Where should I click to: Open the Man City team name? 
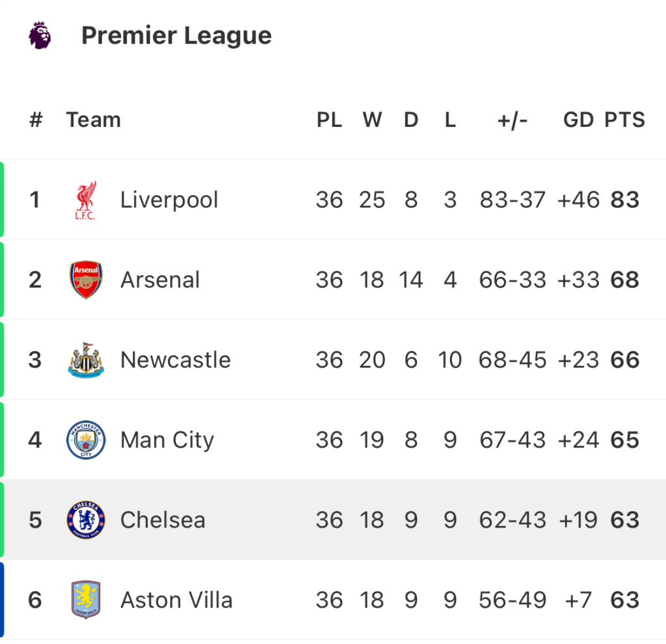pyautogui.click(x=167, y=440)
